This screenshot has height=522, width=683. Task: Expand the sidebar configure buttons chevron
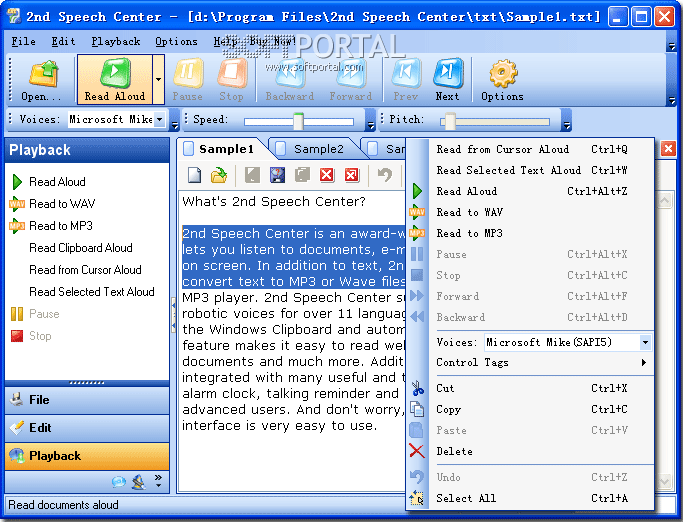coord(159,481)
